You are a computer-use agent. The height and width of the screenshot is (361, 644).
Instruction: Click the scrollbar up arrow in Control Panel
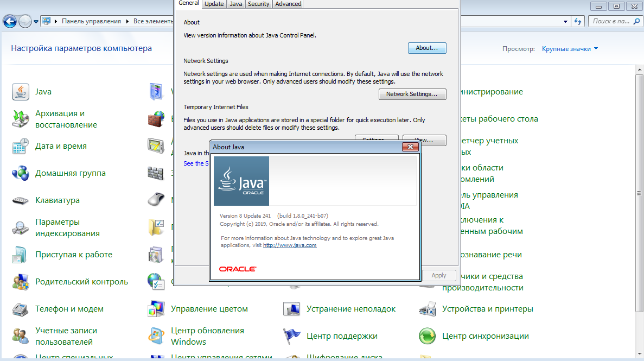point(640,69)
